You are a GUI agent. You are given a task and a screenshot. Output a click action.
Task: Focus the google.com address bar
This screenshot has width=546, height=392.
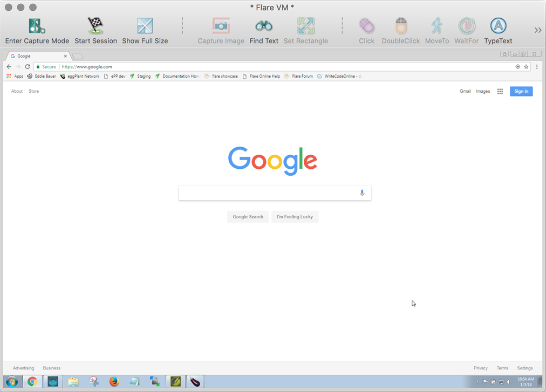282,66
